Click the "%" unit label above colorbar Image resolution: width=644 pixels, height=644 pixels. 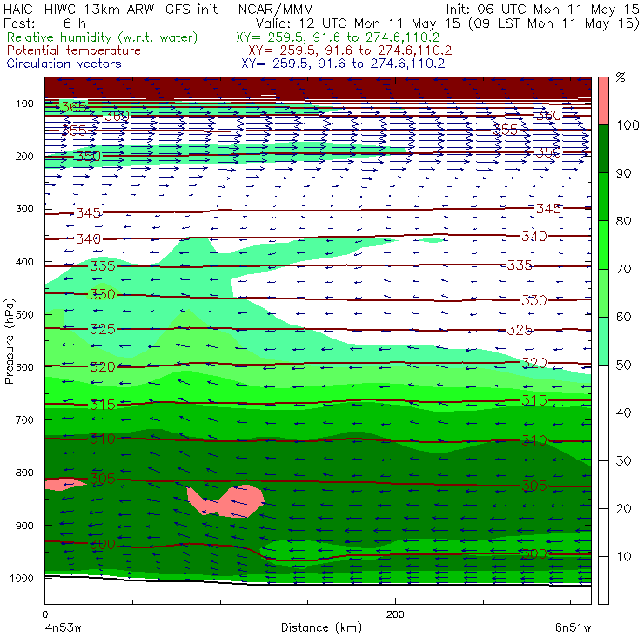coord(621,77)
